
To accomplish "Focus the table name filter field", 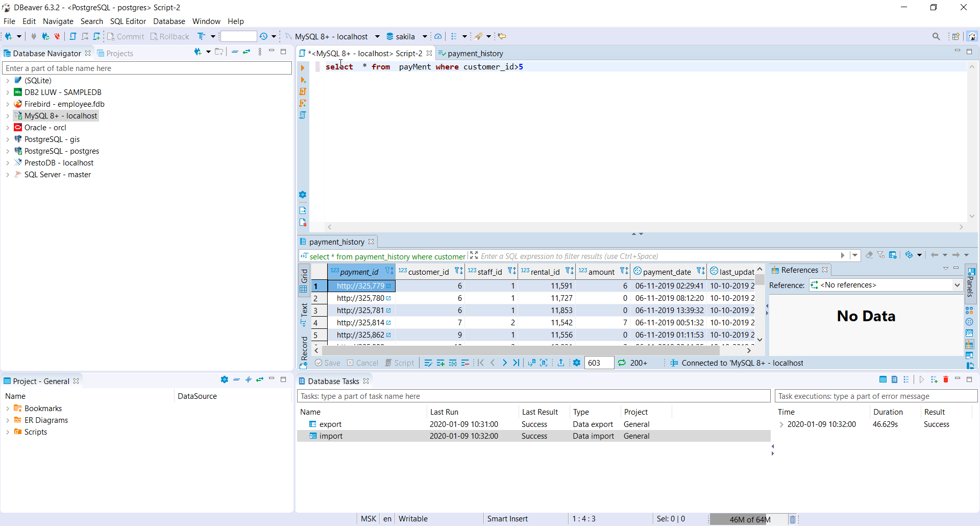I will (146, 68).
